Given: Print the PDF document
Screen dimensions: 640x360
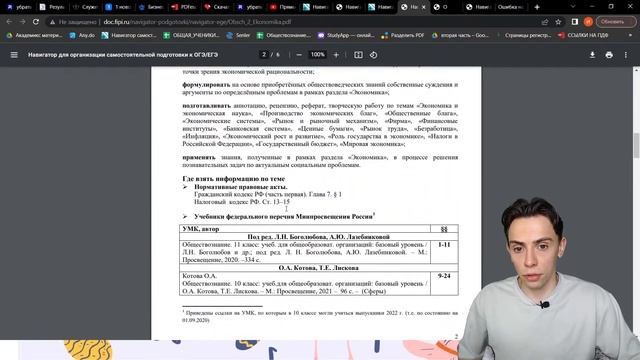Looking at the screenshot, I should click(x=609, y=55).
